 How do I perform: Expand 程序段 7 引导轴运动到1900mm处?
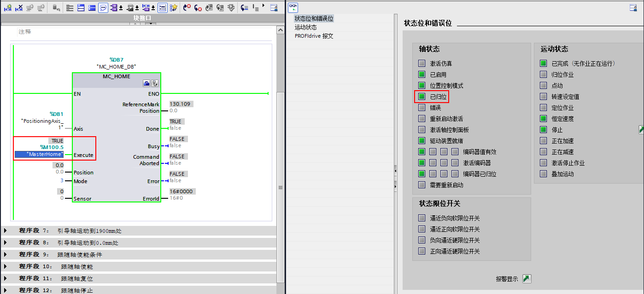click(5, 230)
